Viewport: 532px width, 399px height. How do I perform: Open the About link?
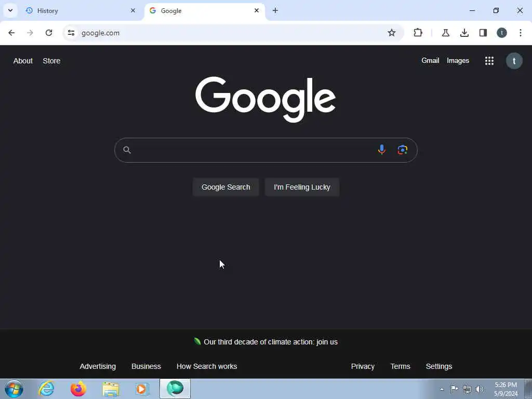click(x=23, y=61)
